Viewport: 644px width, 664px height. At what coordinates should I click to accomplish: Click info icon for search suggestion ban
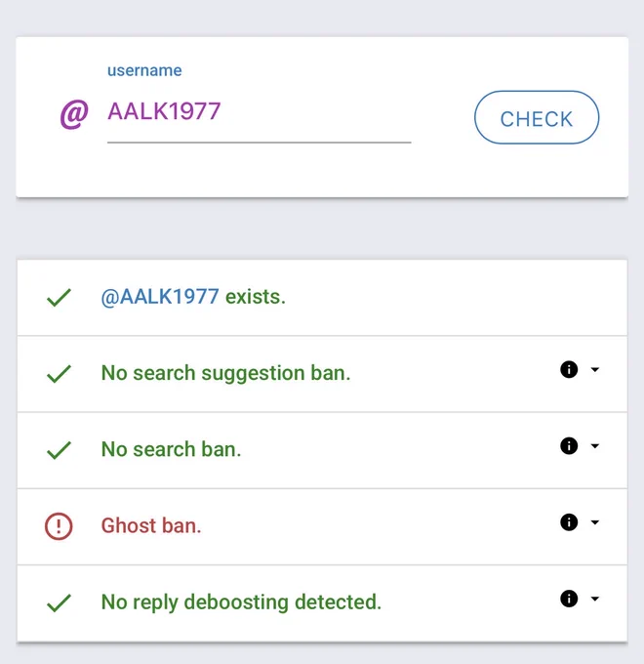click(x=569, y=369)
